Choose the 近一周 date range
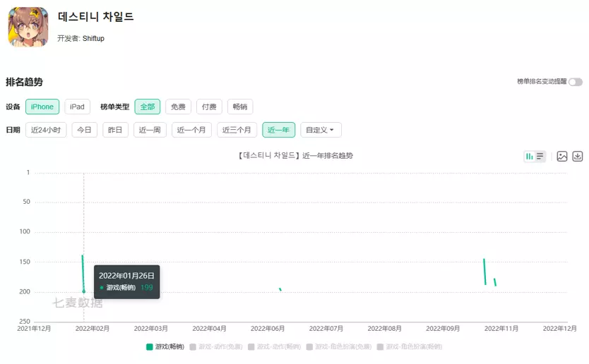 150,130
